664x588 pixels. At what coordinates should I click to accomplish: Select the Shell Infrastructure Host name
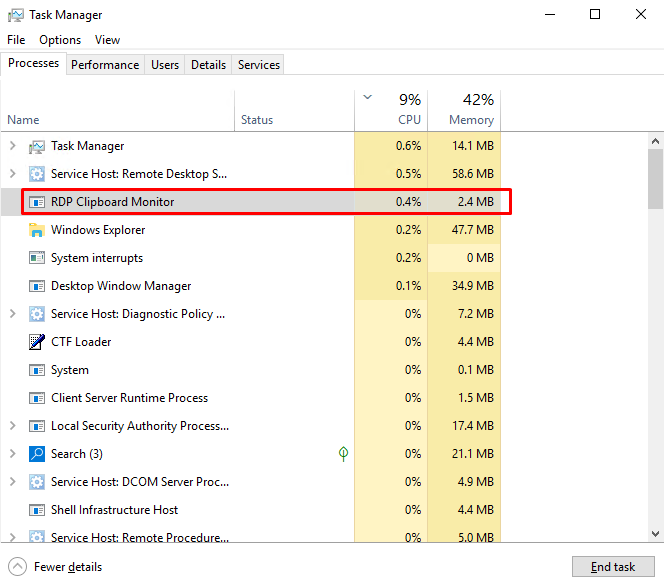(115, 510)
